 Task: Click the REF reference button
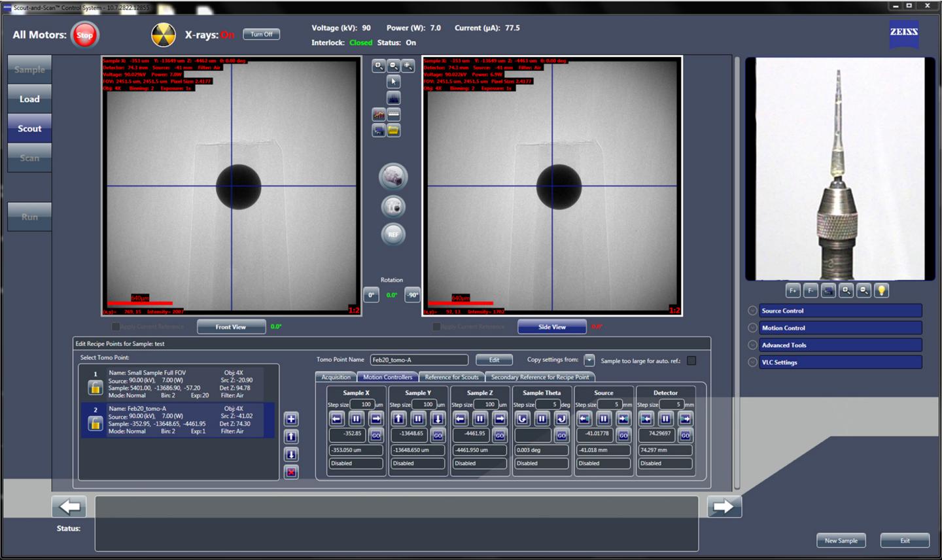pyautogui.click(x=392, y=234)
